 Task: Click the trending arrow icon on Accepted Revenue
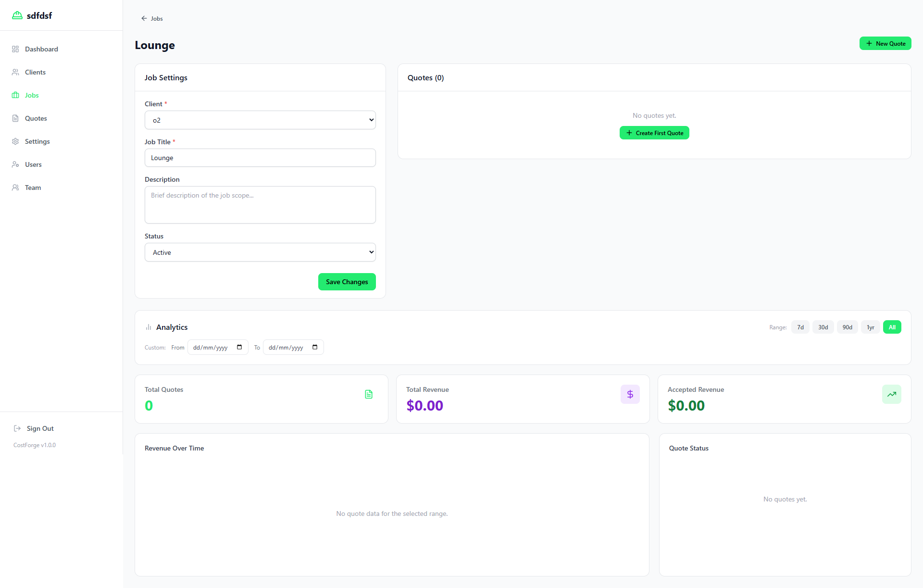coord(891,394)
